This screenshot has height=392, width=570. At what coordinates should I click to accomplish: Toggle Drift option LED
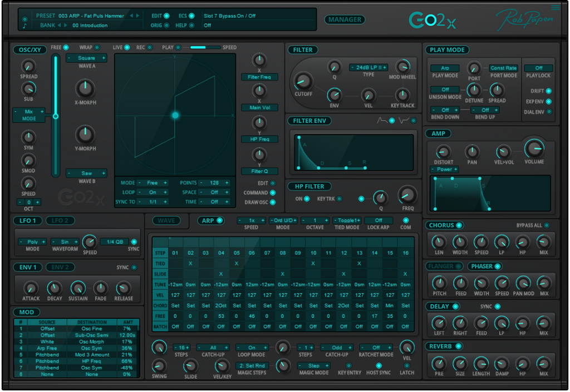[548, 91]
